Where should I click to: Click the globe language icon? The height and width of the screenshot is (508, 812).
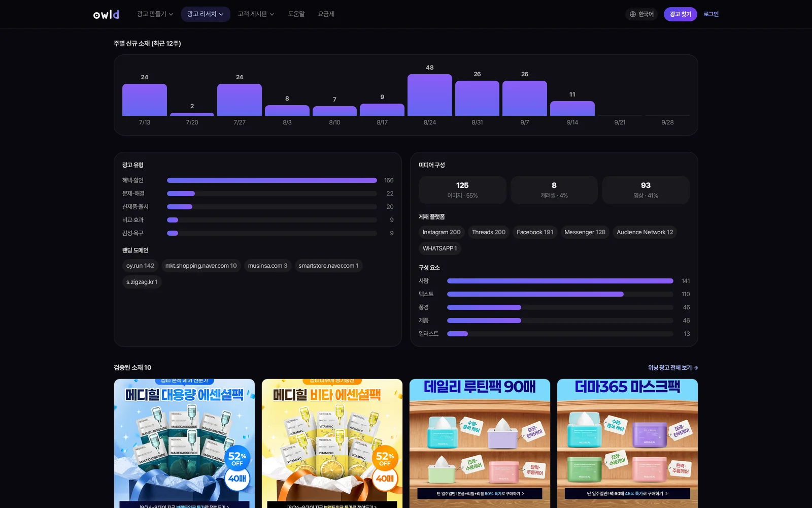point(633,14)
